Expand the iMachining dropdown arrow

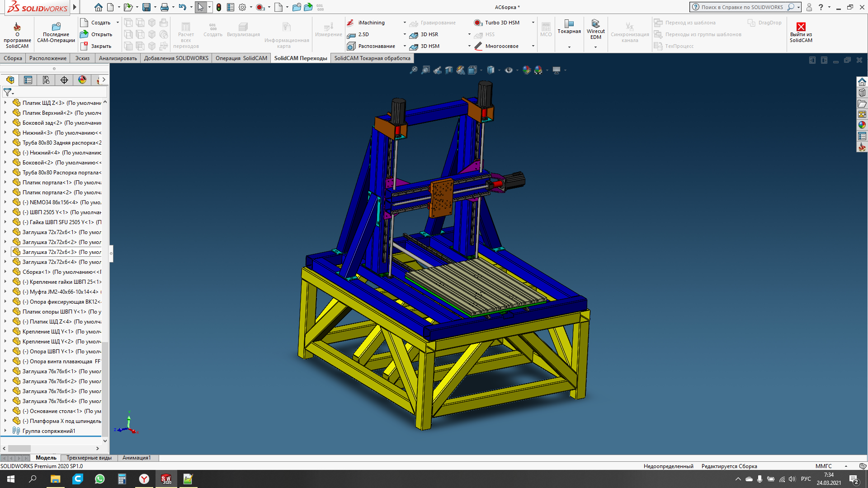405,23
